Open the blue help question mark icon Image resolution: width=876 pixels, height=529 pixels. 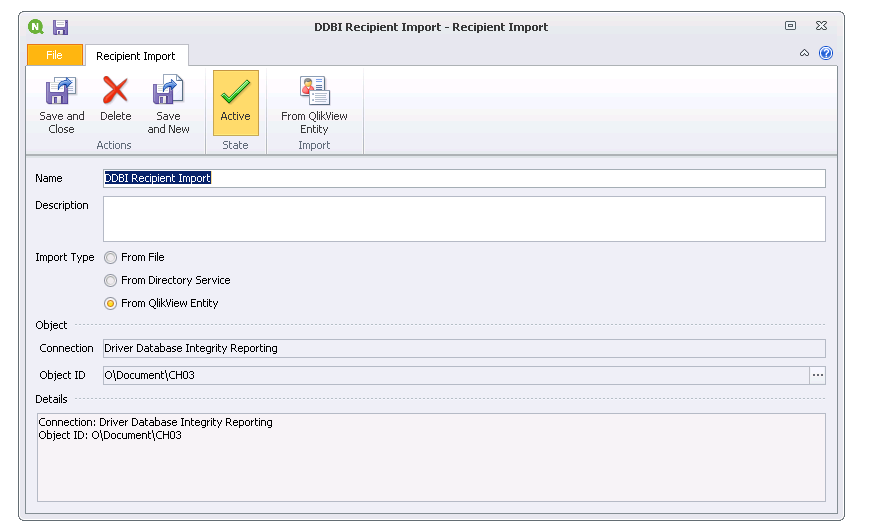click(826, 53)
